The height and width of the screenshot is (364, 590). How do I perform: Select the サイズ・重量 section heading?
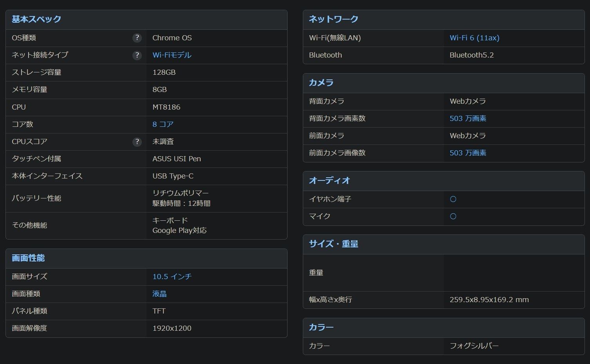point(333,244)
